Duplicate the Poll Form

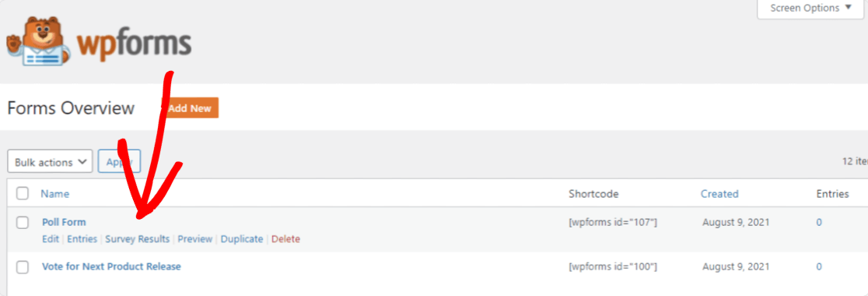pos(242,239)
